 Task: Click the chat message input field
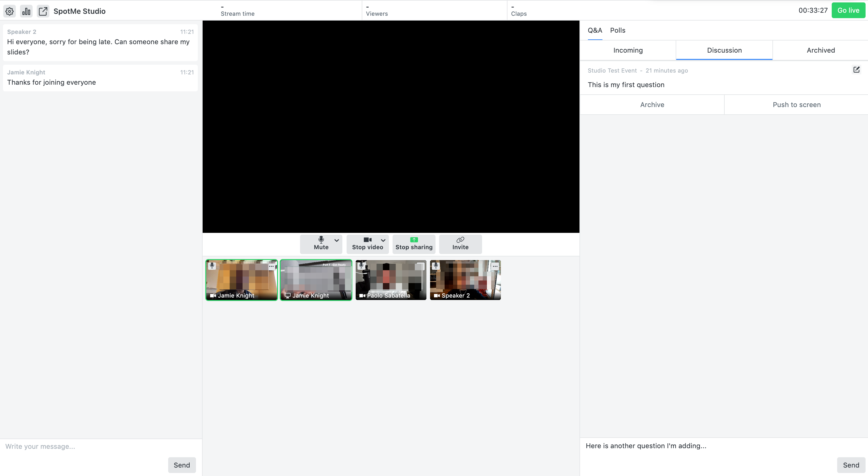(101, 447)
